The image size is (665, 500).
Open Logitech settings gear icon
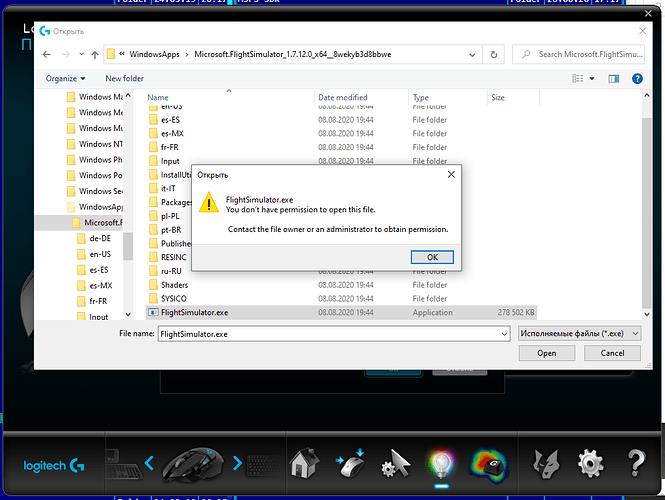point(590,464)
